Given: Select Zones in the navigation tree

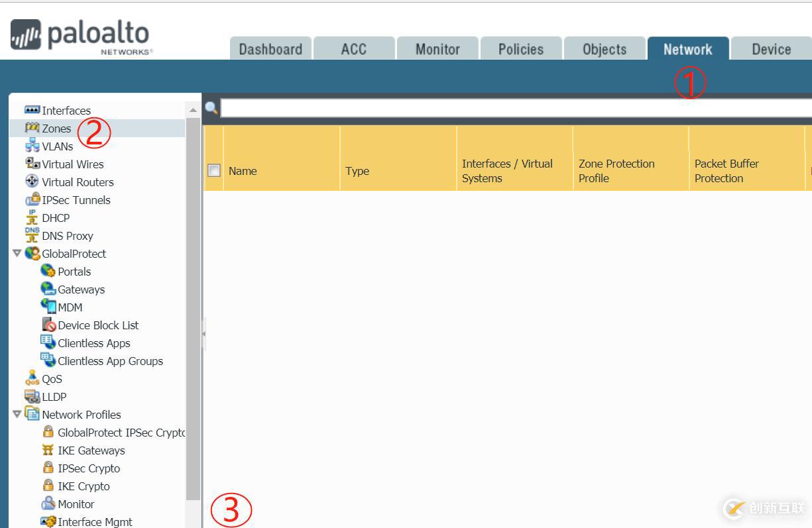Looking at the screenshot, I should click(56, 129).
